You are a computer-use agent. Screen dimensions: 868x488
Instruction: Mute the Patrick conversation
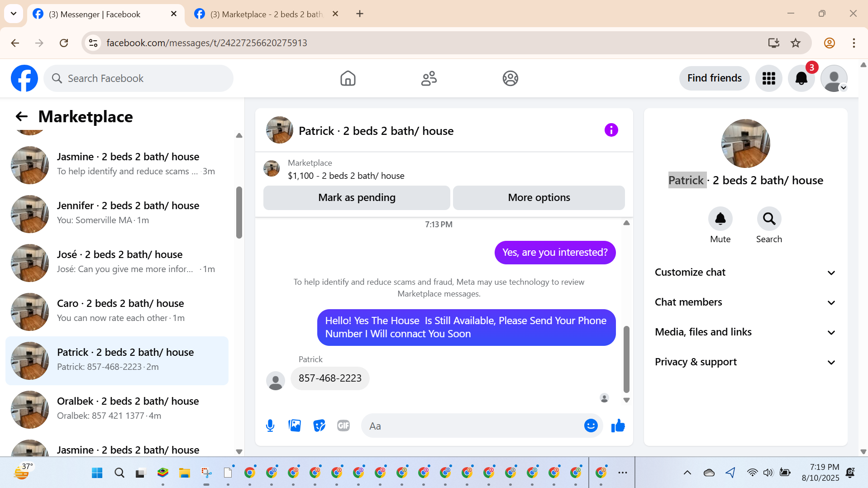tap(720, 219)
